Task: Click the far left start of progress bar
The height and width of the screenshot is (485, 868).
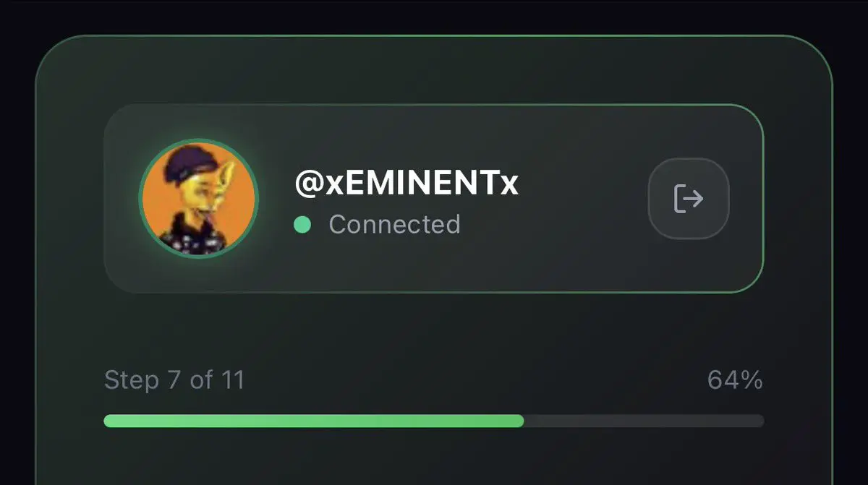Action: tap(108, 421)
